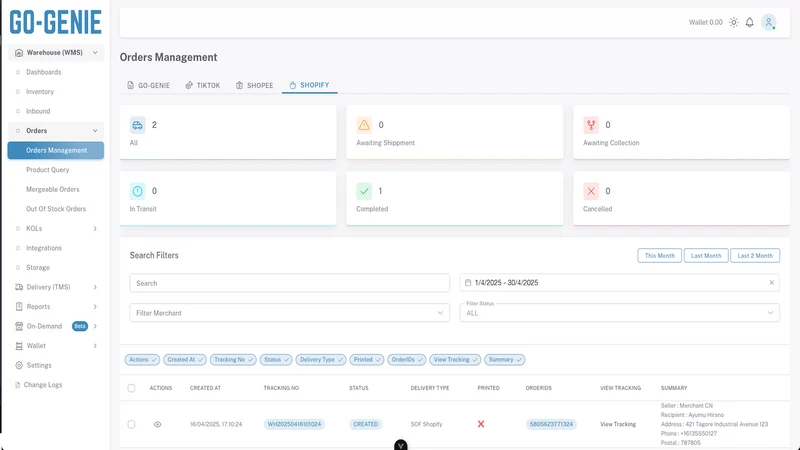Viewport: 800px width, 450px height.
Task: Click the Delivery (TMS) sidebar icon
Action: pos(19,287)
